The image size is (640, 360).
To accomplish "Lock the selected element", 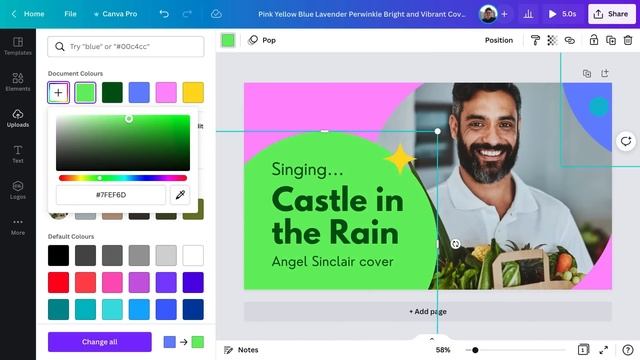I will click(594, 40).
